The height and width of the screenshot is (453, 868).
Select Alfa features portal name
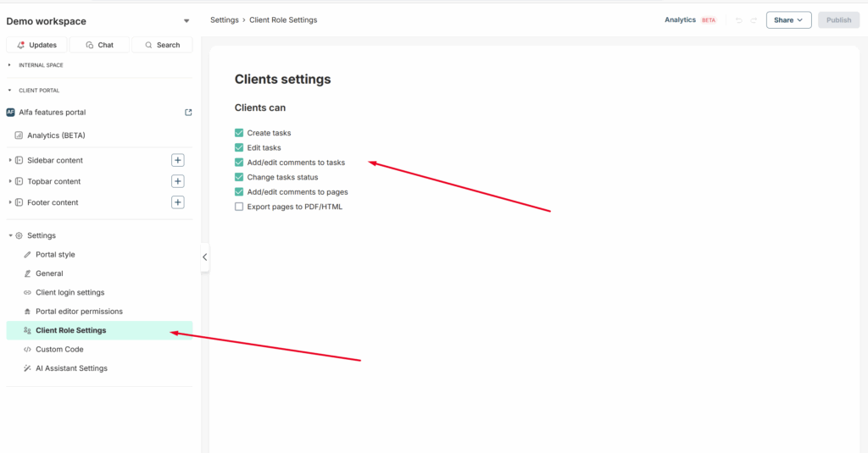[53, 113]
